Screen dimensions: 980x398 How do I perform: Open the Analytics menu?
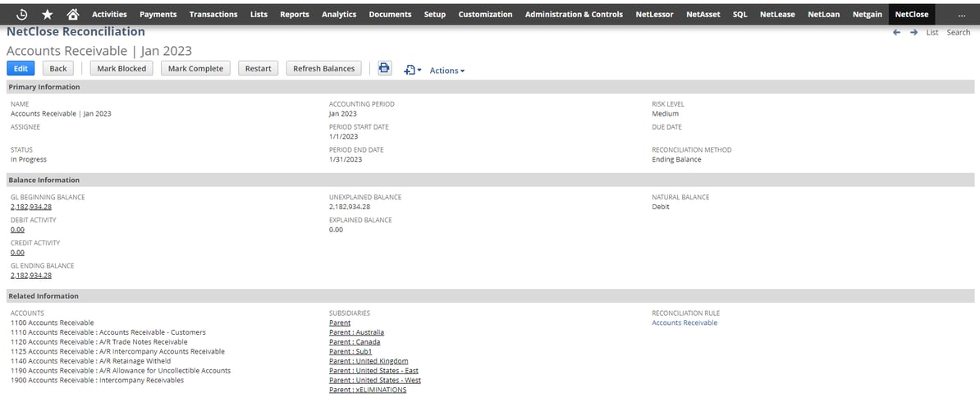[339, 14]
